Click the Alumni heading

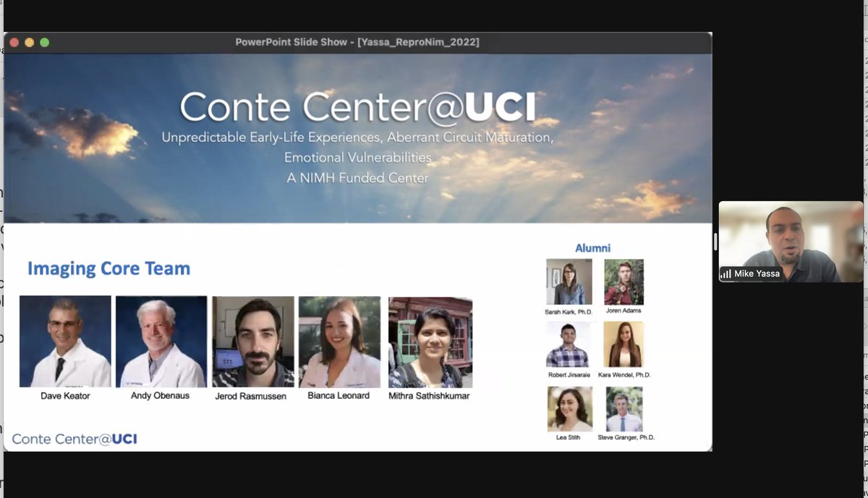pyautogui.click(x=592, y=248)
